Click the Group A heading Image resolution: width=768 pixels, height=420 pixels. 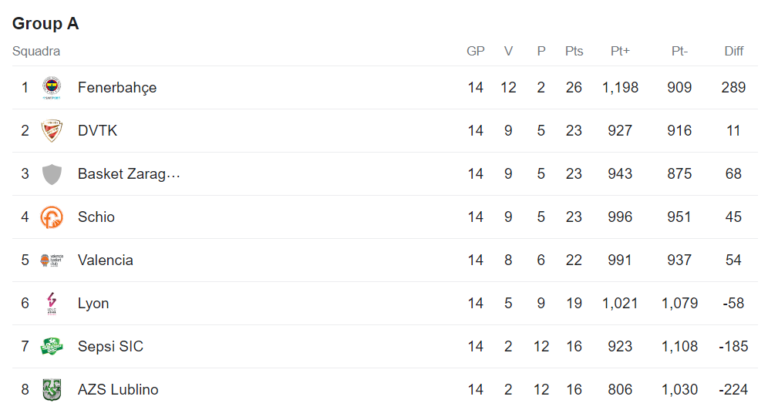[x=45, y=23]
